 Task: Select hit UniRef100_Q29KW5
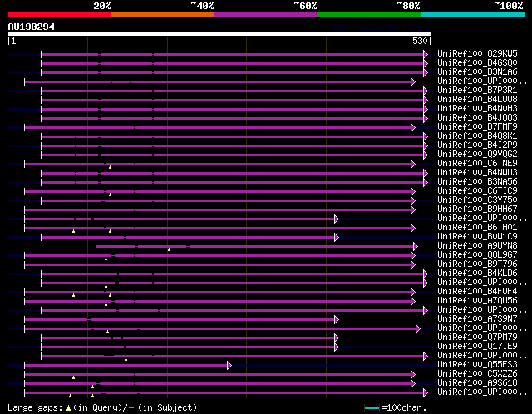[x=477, y=53]
